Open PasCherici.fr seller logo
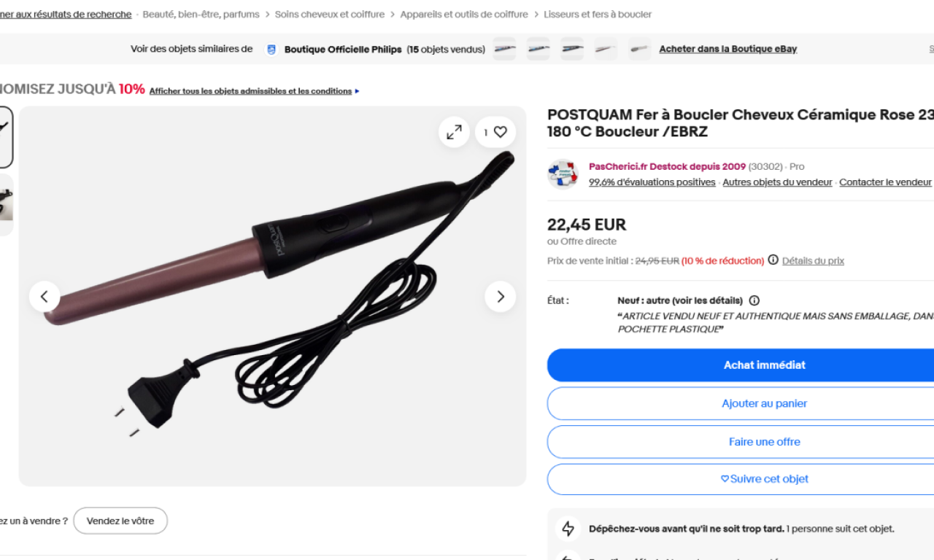 coord(563,174)
